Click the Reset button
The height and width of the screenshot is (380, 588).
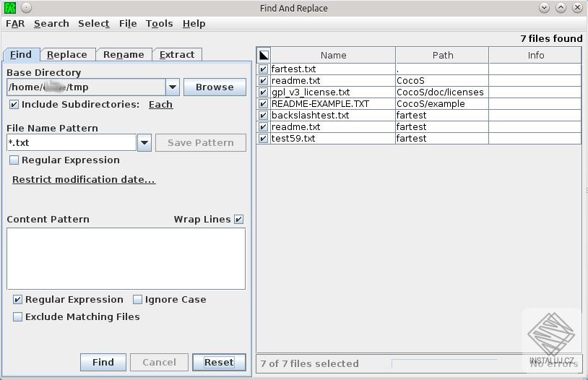coord(219,363)
